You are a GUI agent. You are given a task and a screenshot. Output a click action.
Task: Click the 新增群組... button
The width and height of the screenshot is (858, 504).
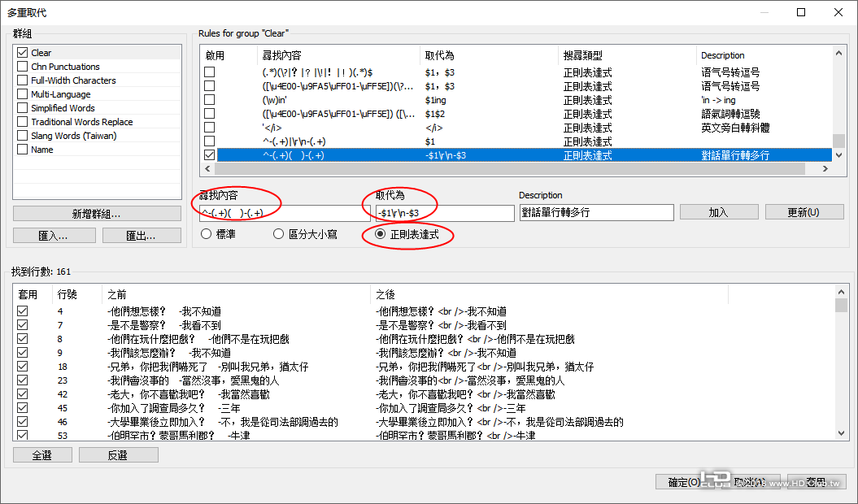97,214
